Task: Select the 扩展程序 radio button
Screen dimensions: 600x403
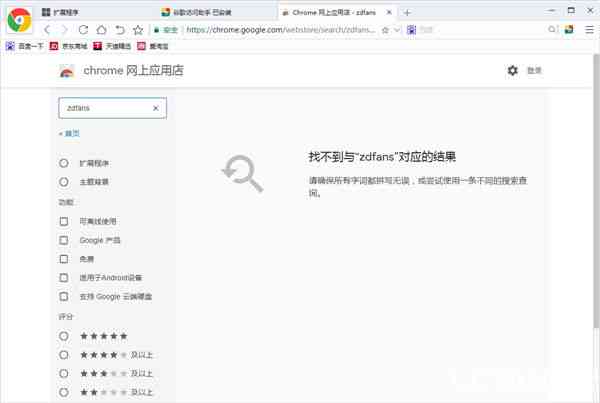Action: [64, 163]
